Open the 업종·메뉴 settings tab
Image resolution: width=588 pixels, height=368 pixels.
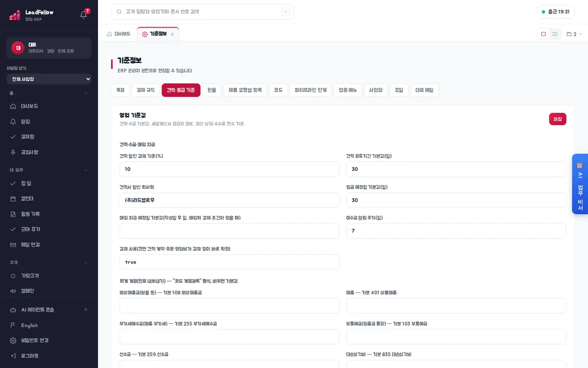348,90
